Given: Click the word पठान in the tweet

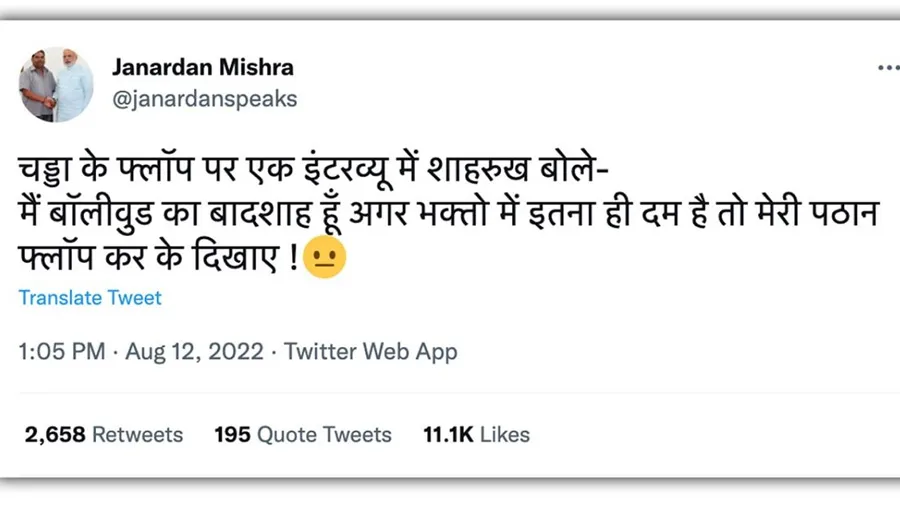Looking at the screenshot, I should tap(843, 213).
